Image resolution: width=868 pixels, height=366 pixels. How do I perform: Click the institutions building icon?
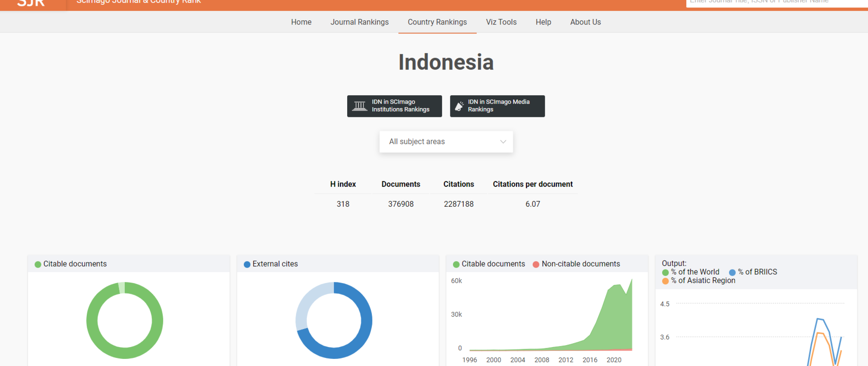(359, 106)
